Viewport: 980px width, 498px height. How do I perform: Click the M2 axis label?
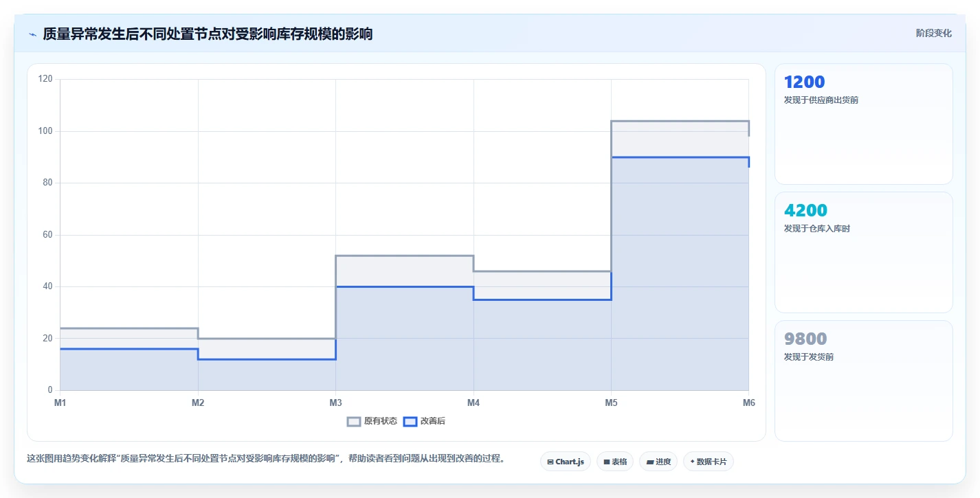click(198, 403)
